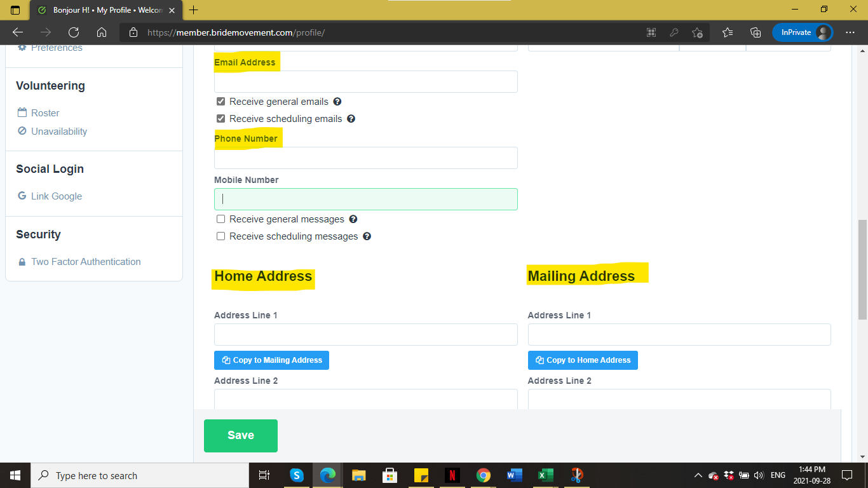Close the My Profile browser tab
Image resolution: width=868 pixels, height=488 pixels.
172,10
